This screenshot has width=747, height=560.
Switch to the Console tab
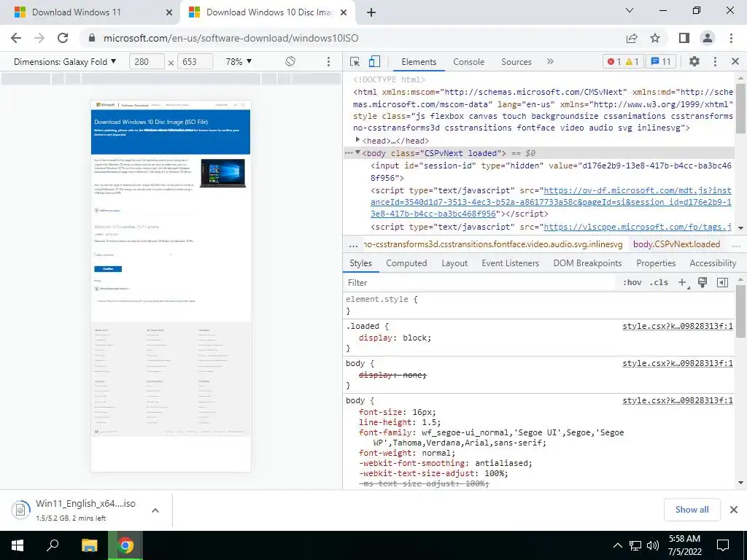click(469, 61)
